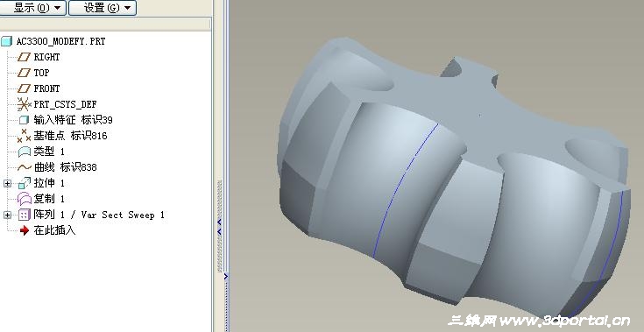Click the 复制 1 label

[x=49, y=199]
